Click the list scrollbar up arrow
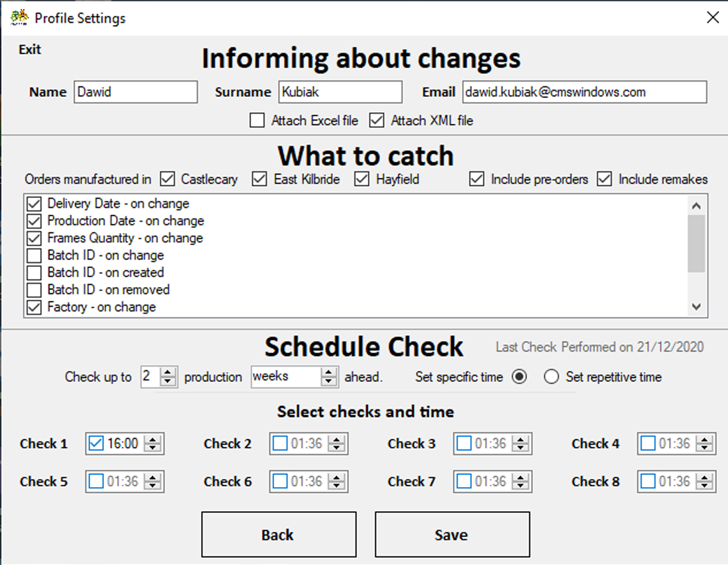The image size is (728, 565). (x=696, y=205)
